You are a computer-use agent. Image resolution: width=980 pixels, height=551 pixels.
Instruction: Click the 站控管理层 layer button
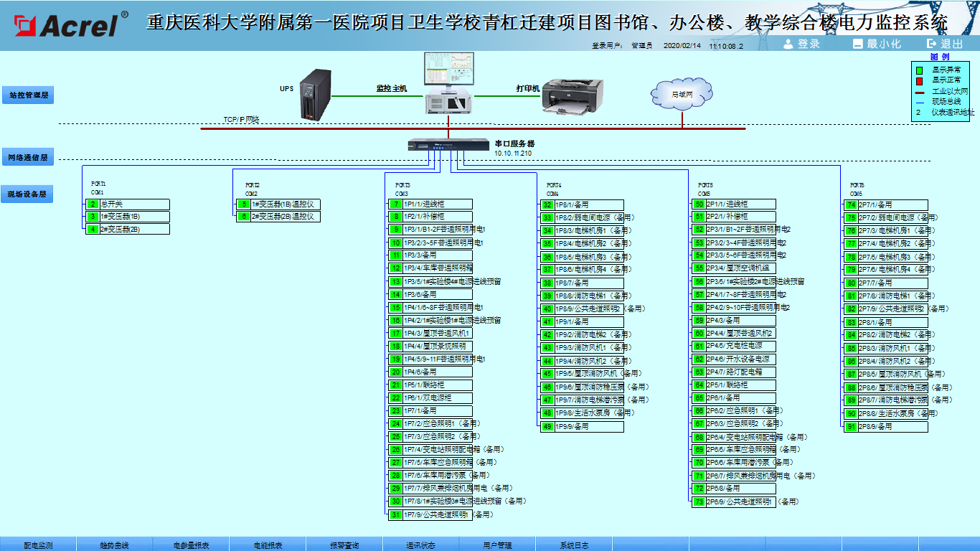tap(28, 95)
